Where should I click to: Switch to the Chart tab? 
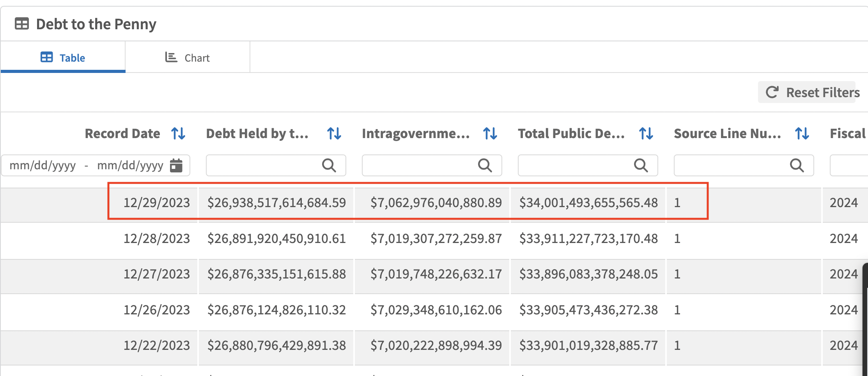(188, 58)
